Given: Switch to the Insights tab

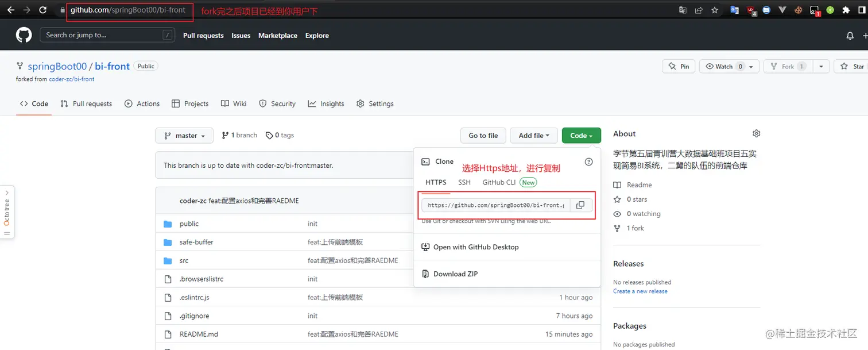Looking at the screenshot, I should point(326,103).
